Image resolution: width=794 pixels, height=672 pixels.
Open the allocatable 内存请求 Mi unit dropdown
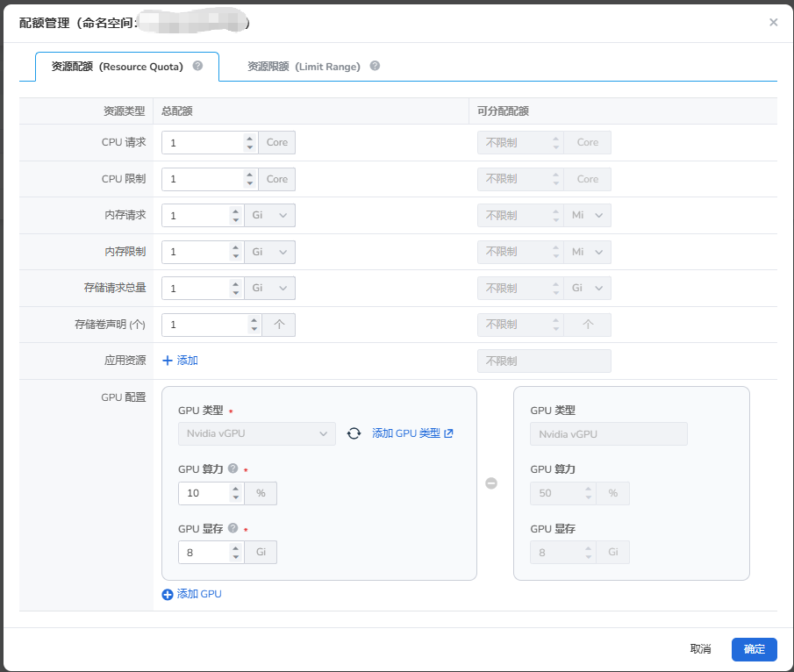click(588, 215)
